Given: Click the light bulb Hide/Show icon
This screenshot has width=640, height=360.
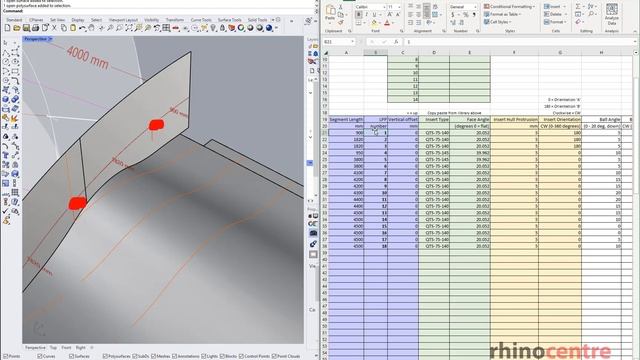Looking at the screenshot, I should pos(213,28).
